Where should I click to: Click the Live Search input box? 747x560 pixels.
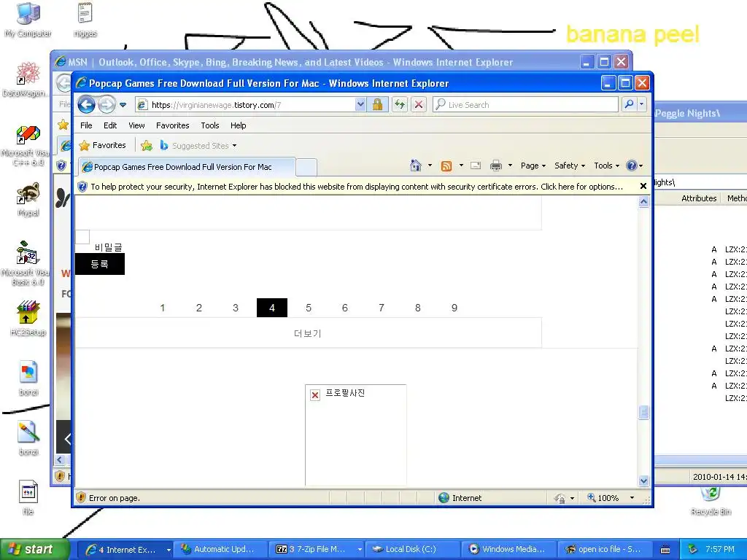(525, 105)
